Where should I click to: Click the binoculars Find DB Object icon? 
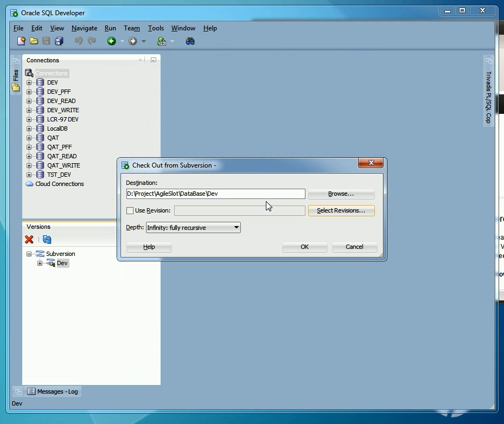click(x=190, y=41)
